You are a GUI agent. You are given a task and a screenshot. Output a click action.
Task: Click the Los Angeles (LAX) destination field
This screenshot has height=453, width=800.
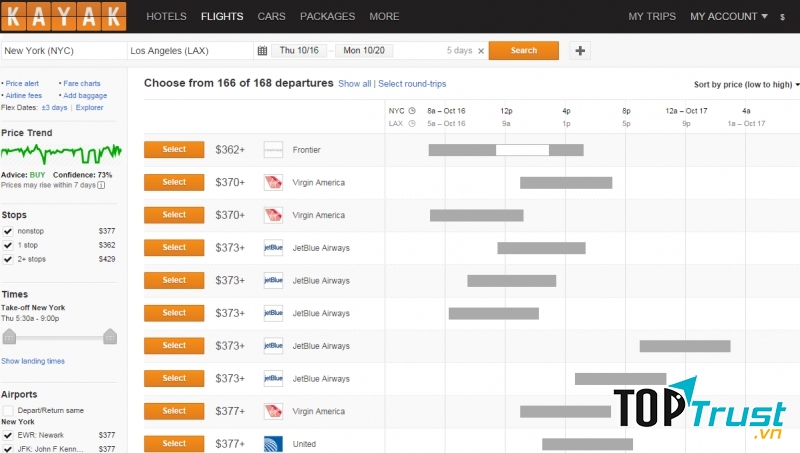[190, 51]
